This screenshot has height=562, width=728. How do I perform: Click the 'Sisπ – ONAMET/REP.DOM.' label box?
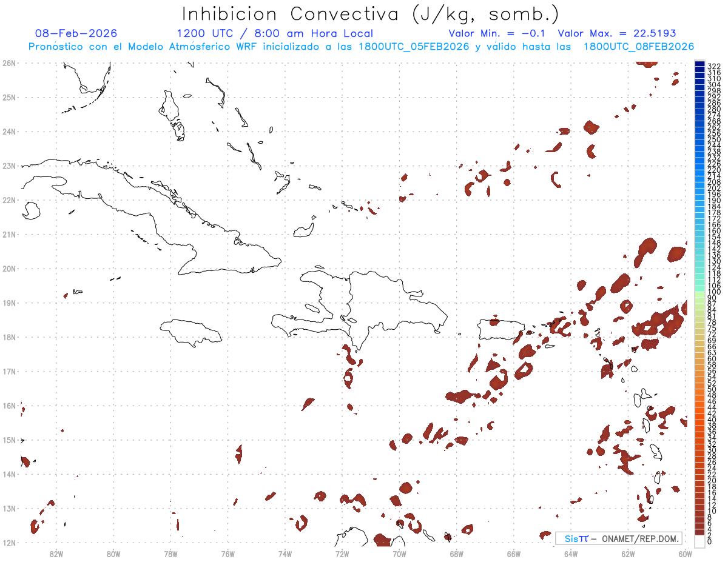(619, 538)
